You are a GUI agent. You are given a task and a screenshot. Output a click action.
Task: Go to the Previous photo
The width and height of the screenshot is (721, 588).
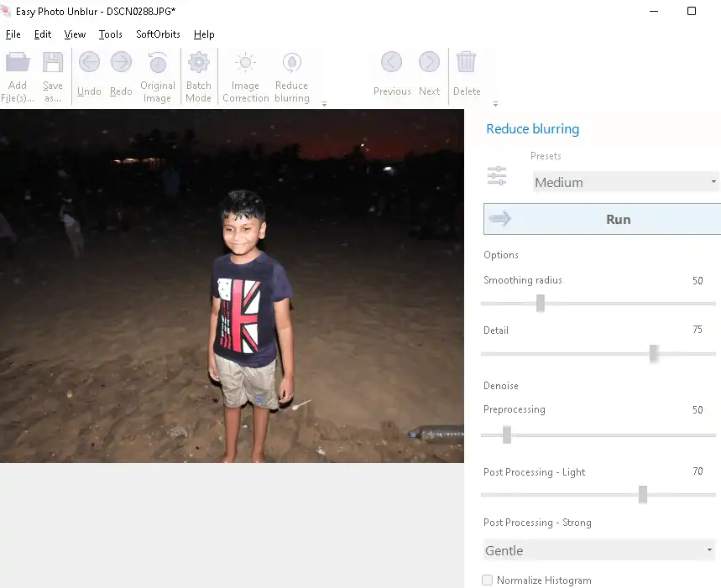tap(392, 63)
